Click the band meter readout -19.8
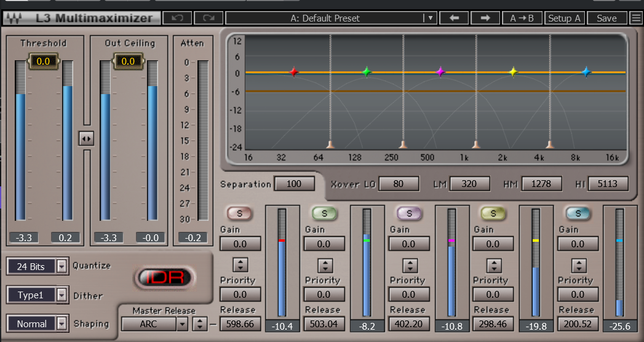This screenshot has height=342, width=644. pos(536,327)
